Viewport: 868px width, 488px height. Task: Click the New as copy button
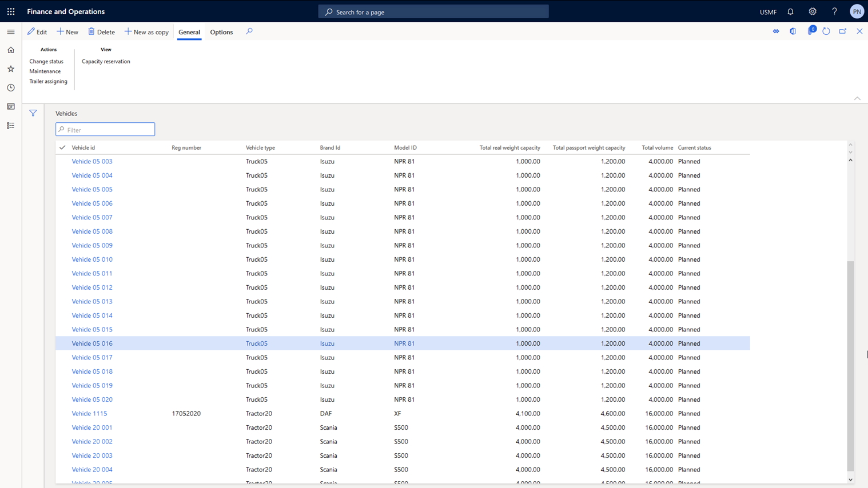click(x=146, y=32)
